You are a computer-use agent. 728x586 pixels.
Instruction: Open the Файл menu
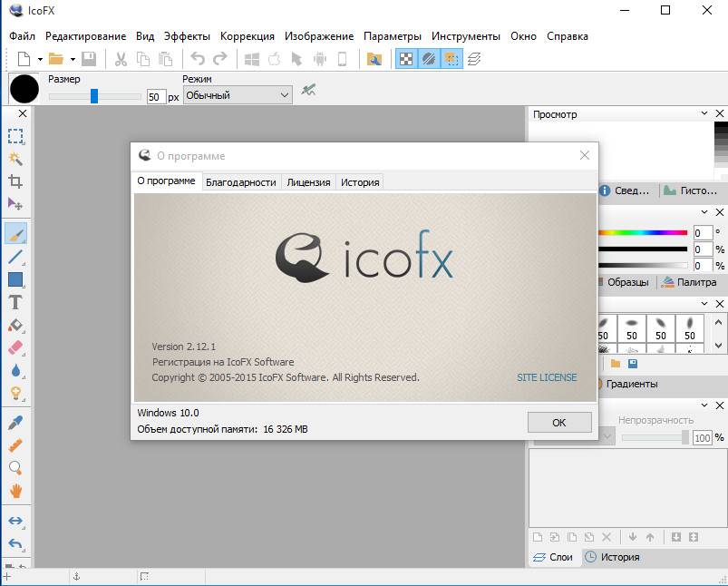click(x=22, y=36)
